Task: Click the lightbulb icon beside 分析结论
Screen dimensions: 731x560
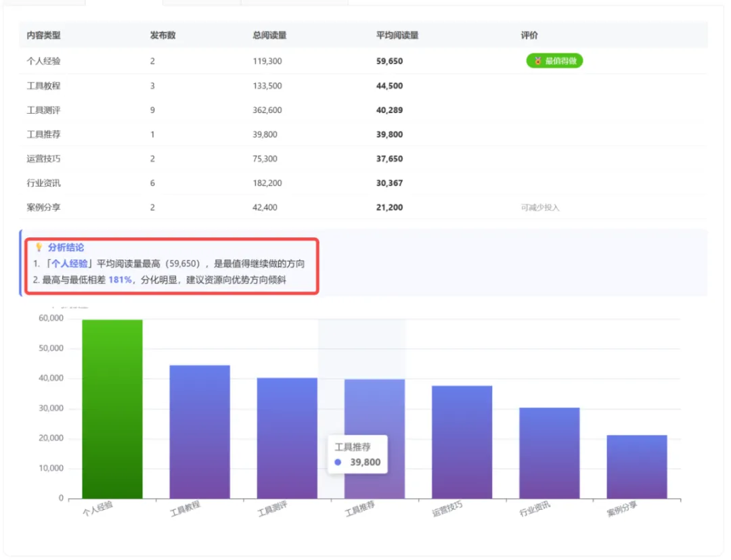Action: [x=39, y=248]
